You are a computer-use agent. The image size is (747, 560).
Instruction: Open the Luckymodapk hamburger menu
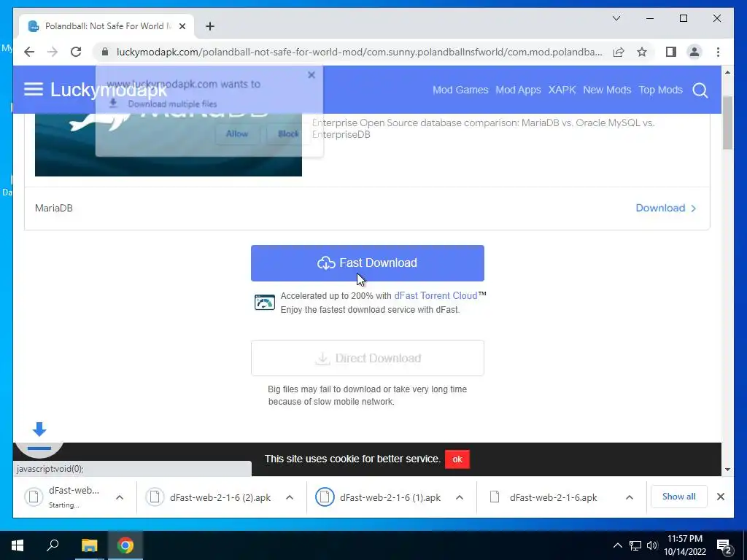(34, 90)
